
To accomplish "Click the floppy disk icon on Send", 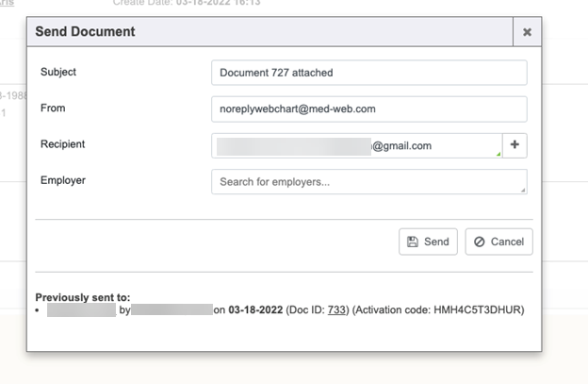I will (x=413, y=242).
